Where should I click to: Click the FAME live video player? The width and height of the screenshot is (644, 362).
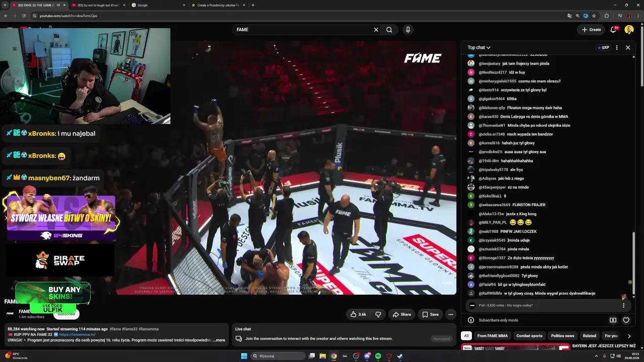286,167
